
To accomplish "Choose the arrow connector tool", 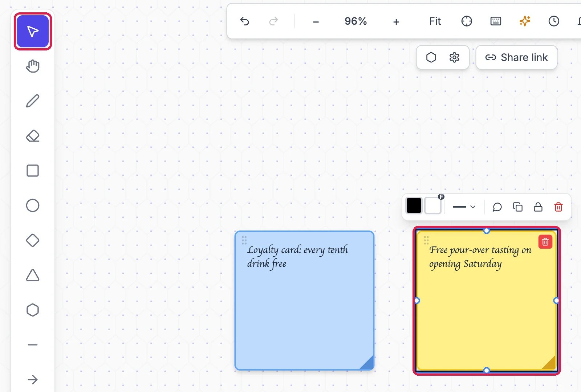I will tap(33, 380).
